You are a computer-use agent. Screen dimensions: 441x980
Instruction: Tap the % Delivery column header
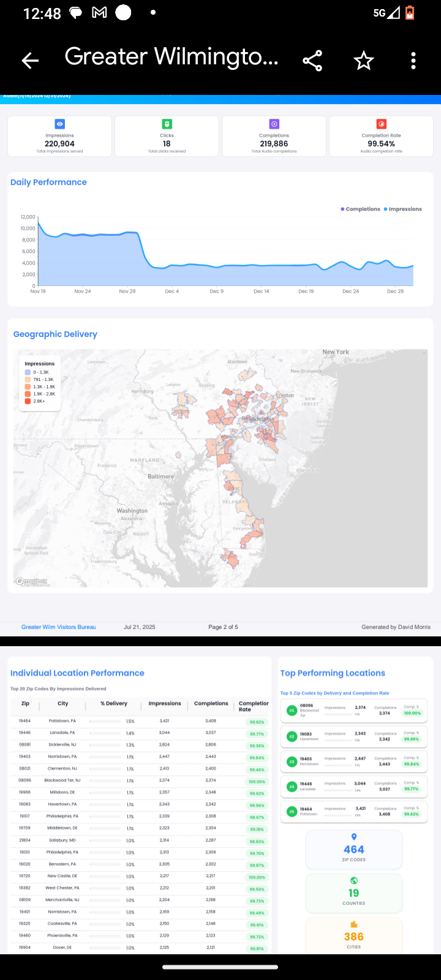[114, 704]
